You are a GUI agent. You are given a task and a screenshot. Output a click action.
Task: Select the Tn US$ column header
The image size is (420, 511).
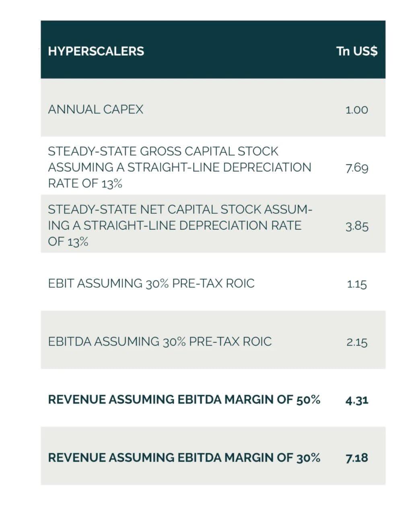coord(357,52)
